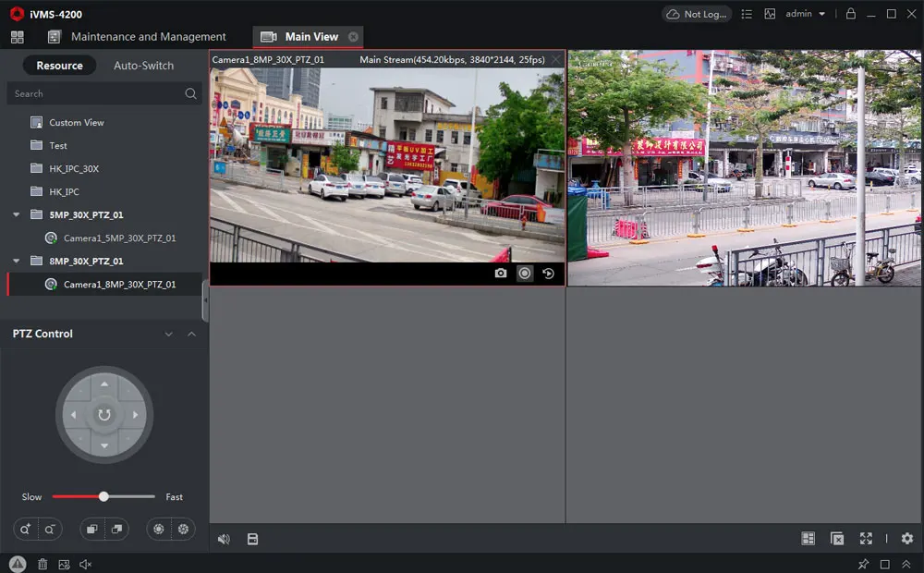924x573 pixels.
Task: Click the alarm warning icon in status bar
Action: pyautogui.click(x=18, y=564)
